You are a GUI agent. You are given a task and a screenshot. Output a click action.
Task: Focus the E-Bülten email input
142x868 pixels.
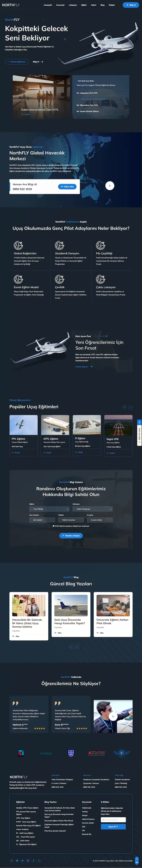click(113, 819)
